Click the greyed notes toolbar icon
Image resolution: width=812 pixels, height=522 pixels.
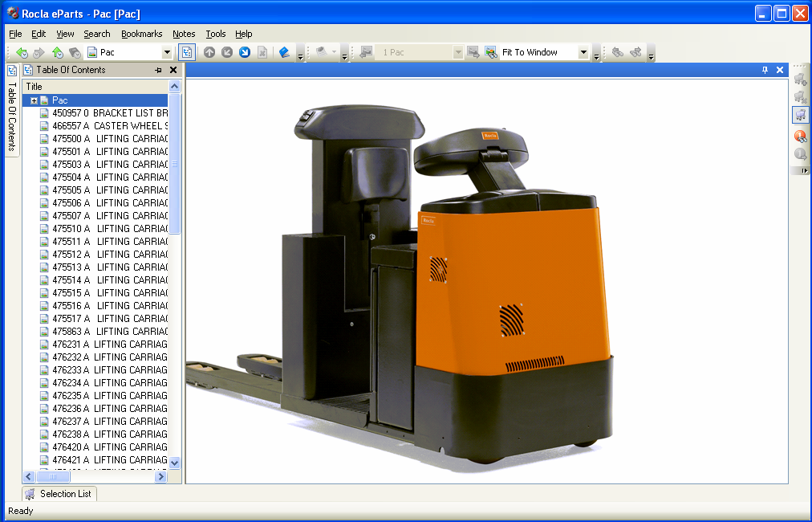coord(322,52)
